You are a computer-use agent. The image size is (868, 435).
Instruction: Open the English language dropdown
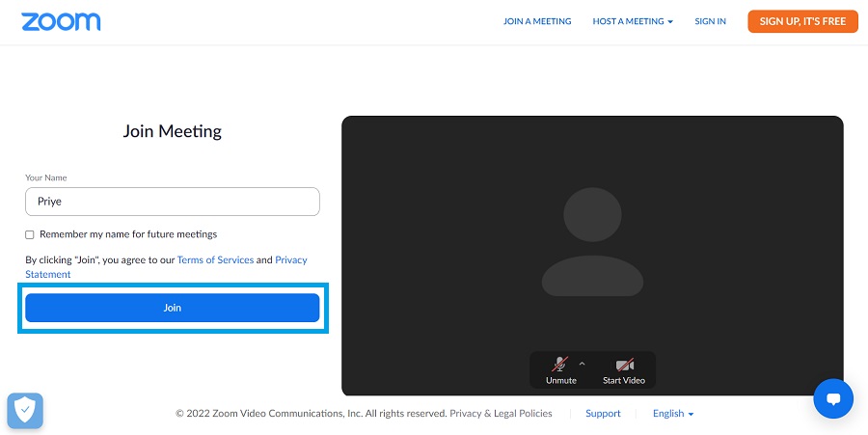click(x=673, y=414)
